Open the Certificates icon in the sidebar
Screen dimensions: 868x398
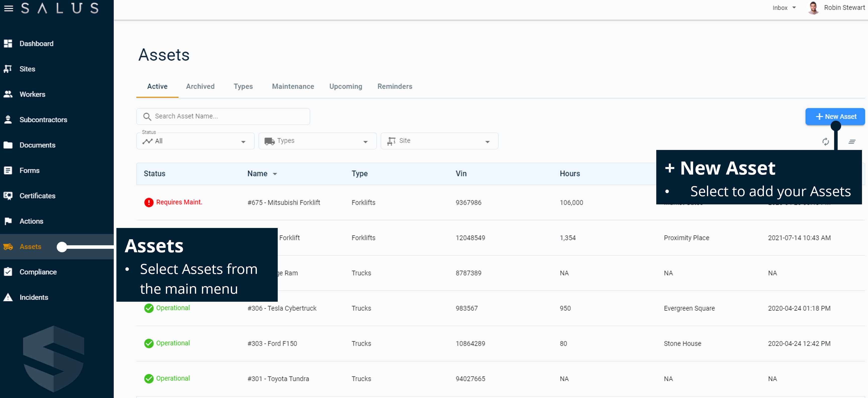tap(9, 196)
